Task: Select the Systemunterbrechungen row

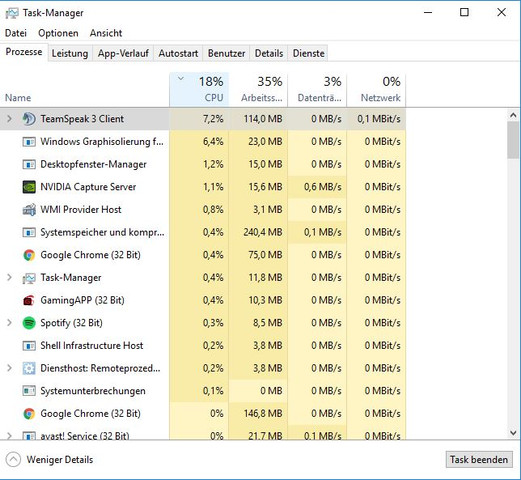Action: click(203, 391)
